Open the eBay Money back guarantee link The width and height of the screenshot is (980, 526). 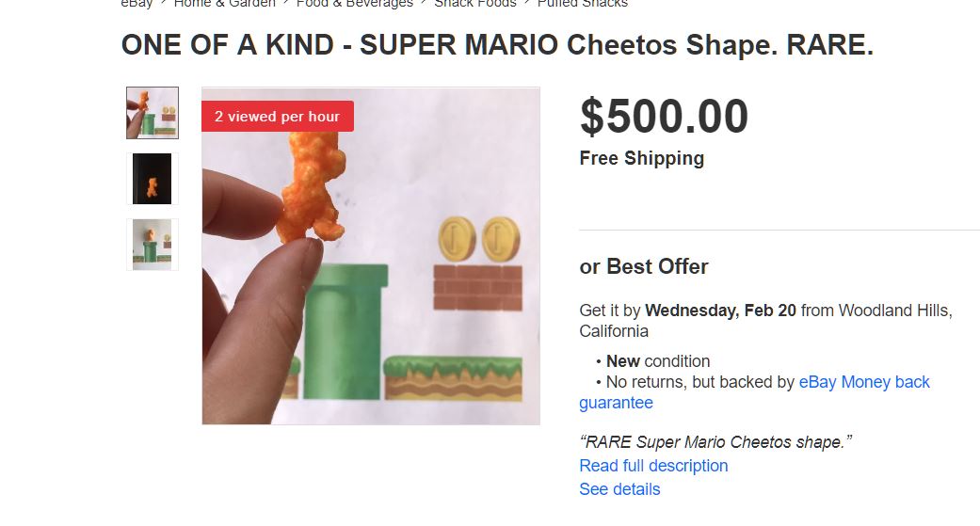pos(864,382)
